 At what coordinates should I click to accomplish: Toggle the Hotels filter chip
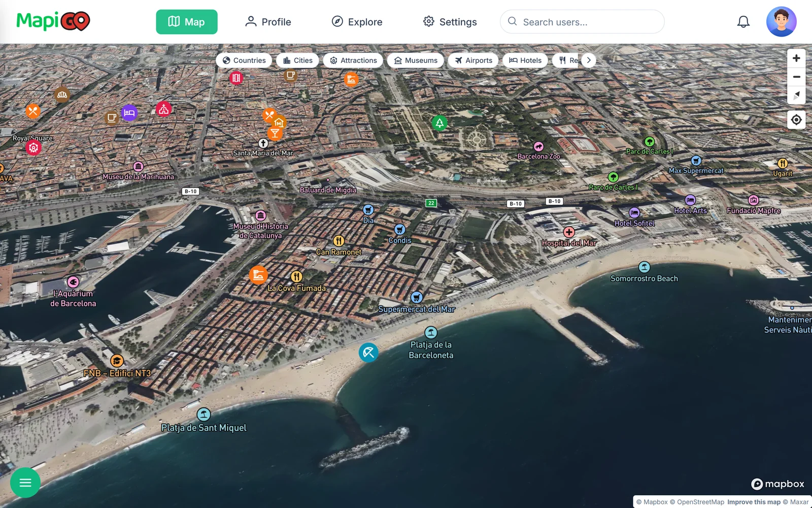525,60
